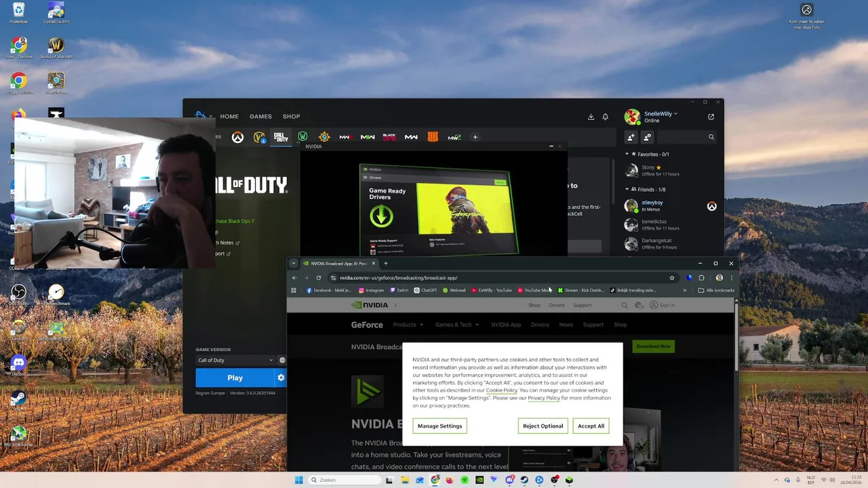Click Accept All in the cookie dialog
868x488 pixels.
point(591,426)
